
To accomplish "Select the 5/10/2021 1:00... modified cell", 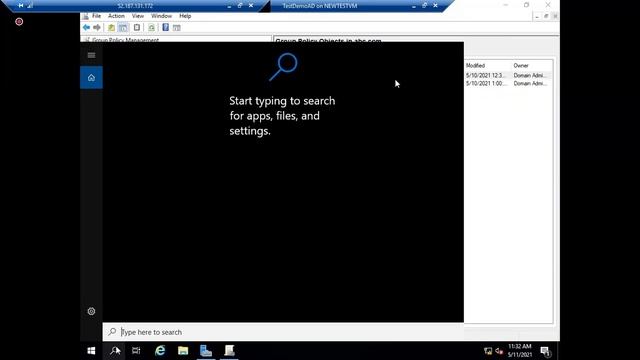I will click(486, 83).
